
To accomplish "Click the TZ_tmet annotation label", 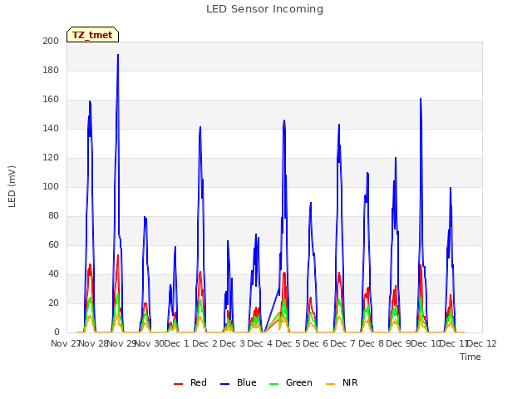I will (92, 35).
